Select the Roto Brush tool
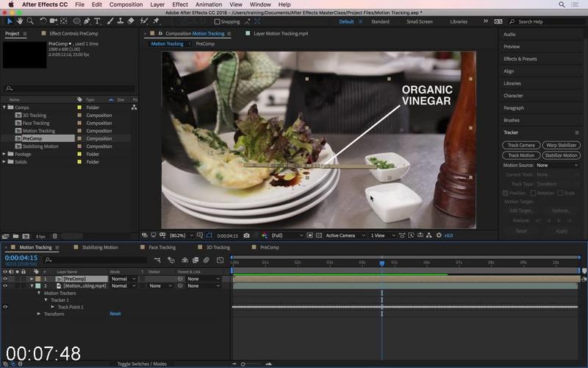 (x=143, y=21)
